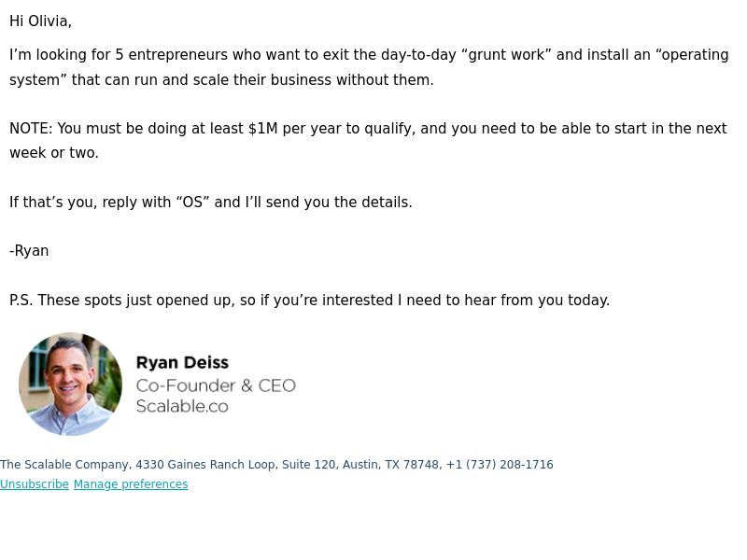Click the "$1M" amount in the note

(x=263, y=129)
